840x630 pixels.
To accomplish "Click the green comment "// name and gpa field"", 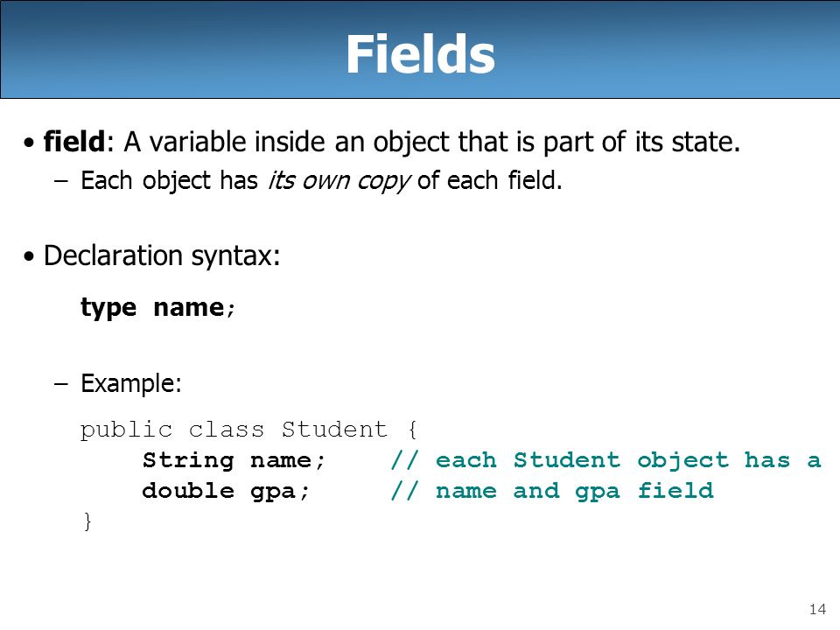I will [x=552, y=491].
